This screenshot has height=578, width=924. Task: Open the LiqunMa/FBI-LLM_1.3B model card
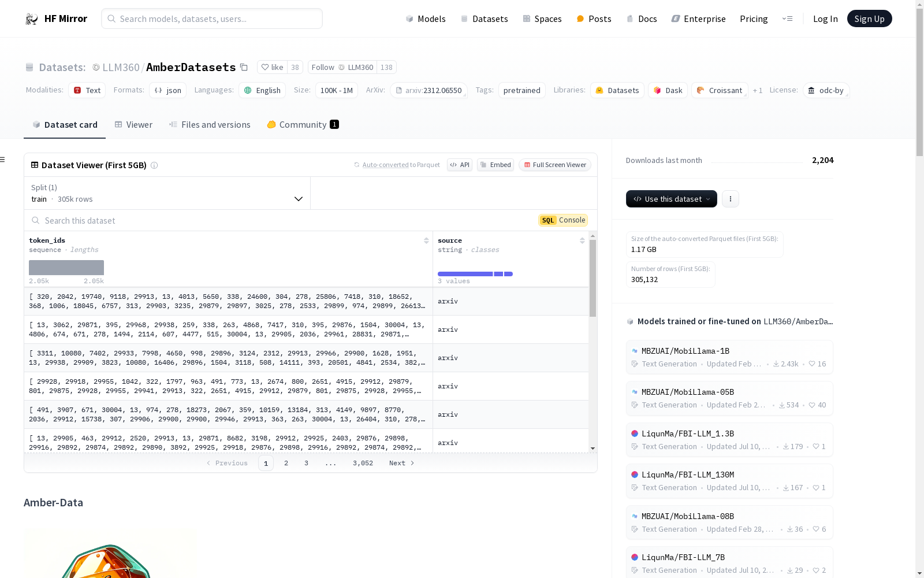click(x=729, y=440)
